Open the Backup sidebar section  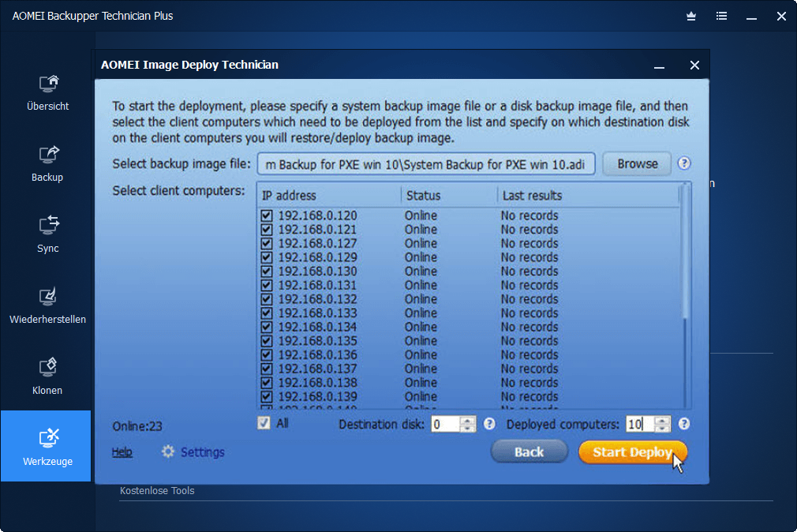(x=48, y=163)
